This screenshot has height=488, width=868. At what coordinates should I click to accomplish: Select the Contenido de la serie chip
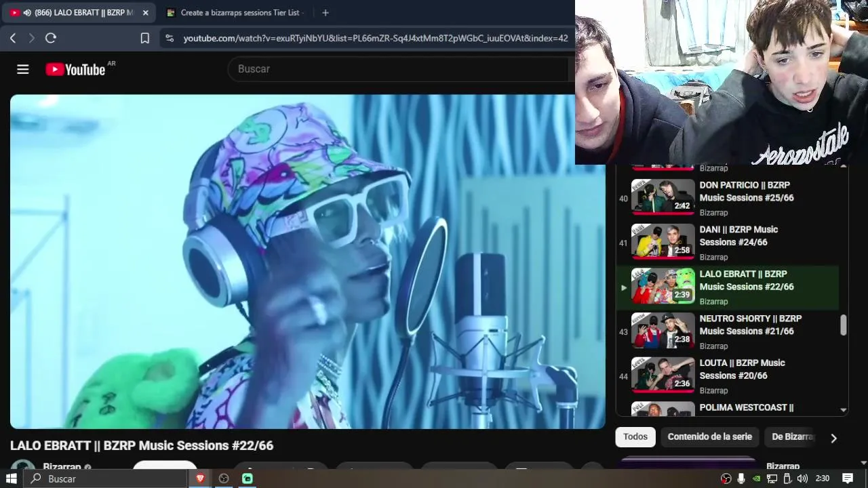(710, 436)
